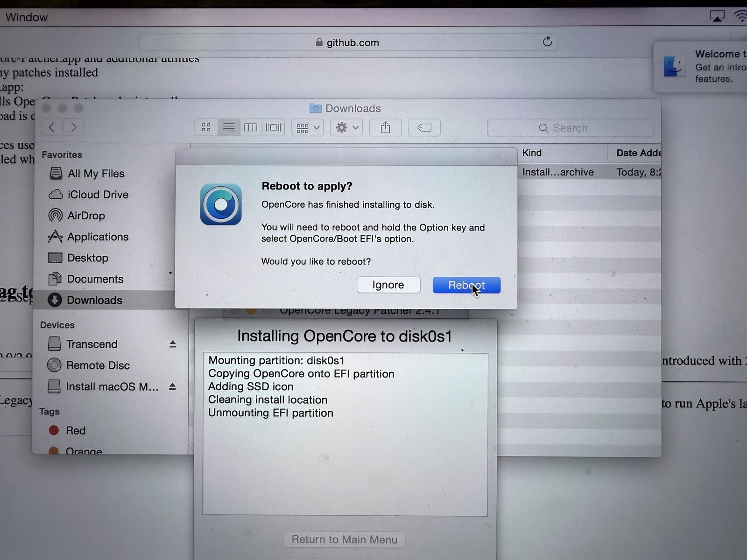Click the Finder Edit Tags button
Screen dimensions: 747x560
424,127
